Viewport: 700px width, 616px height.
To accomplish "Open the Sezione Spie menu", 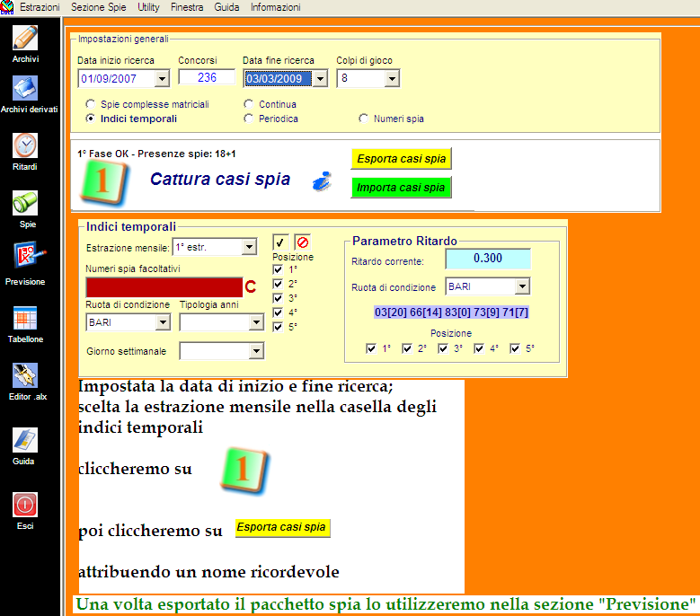I will point(99,7).
